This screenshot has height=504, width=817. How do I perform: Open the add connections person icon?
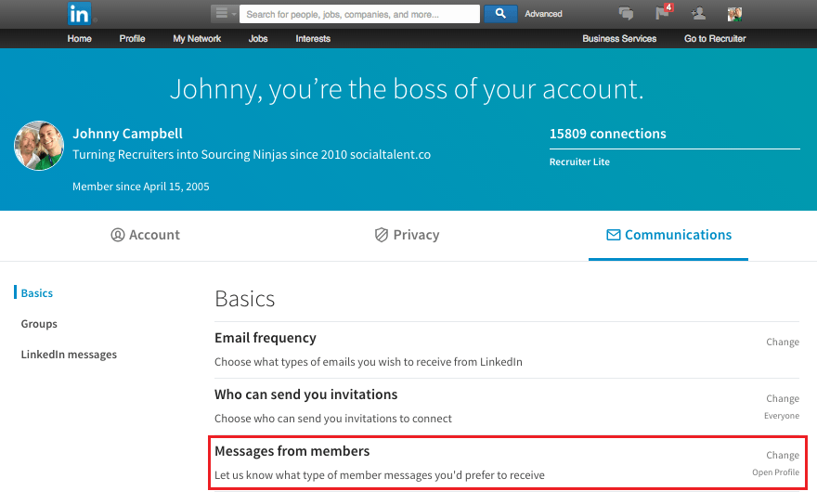point(698,14)
